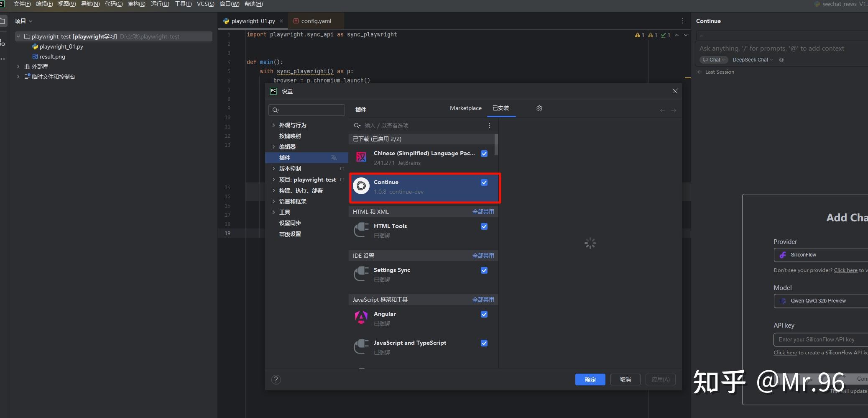Click the editor's three-dot overflow menu icon
This screenshot has width=868, height=418.
[x=683, y=21]
